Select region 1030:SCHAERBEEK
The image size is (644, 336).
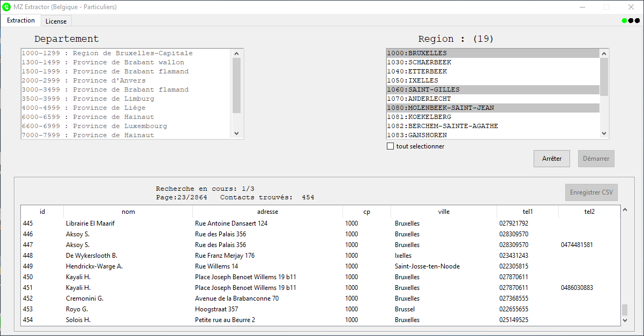coord(493,62)
